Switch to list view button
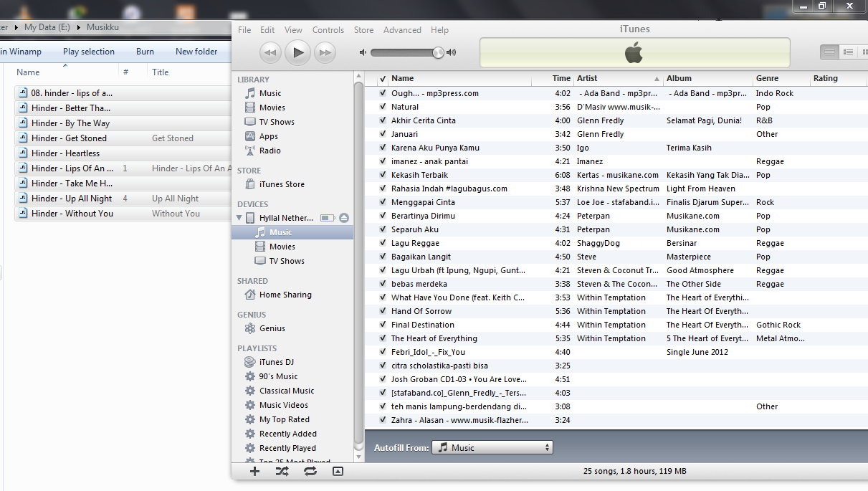 [829, 52]
